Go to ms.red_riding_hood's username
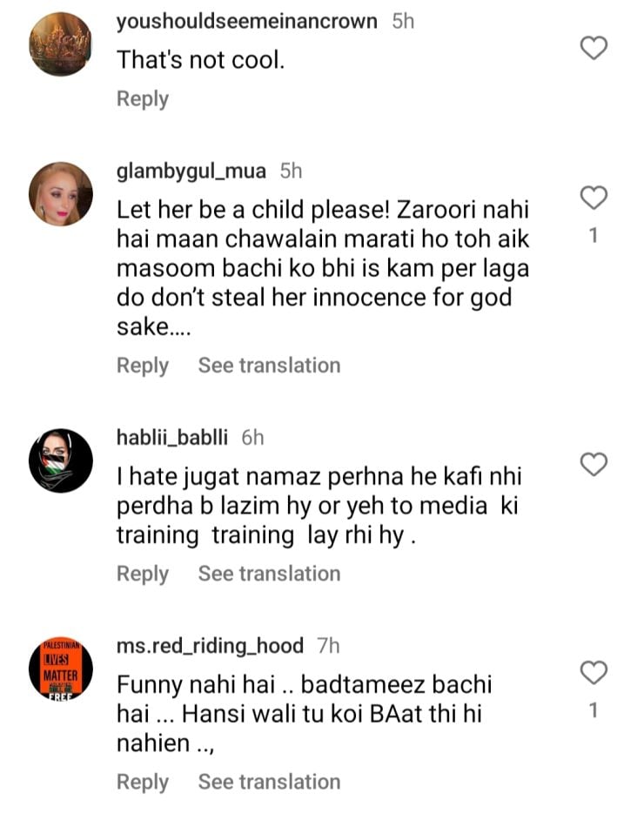644x827 pixels. point(210,646)
